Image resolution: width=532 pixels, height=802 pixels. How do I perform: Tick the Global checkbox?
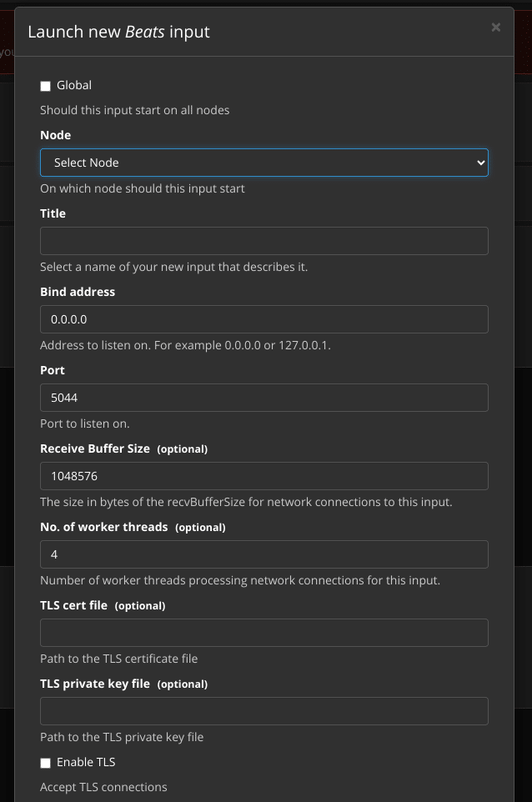click(46, 86)
